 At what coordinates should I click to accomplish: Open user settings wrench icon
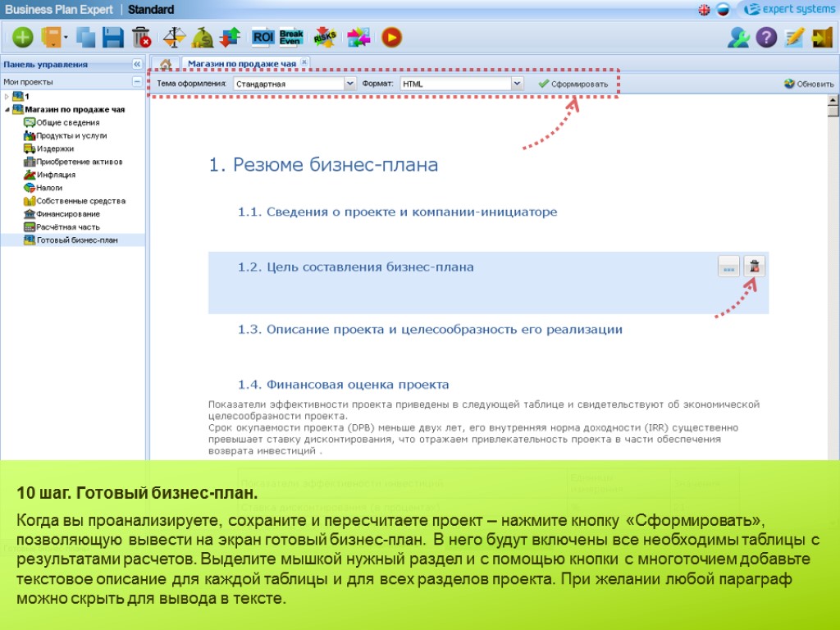(738, 38)
